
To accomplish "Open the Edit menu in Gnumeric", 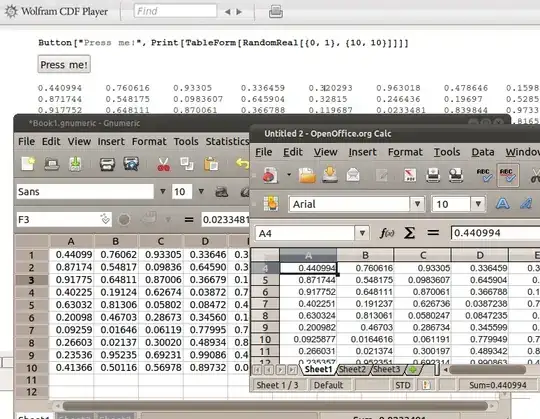I will pos(51,142).
